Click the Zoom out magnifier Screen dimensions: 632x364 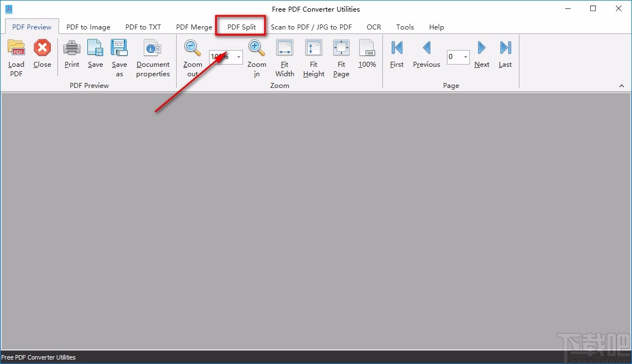coord(192,48)
